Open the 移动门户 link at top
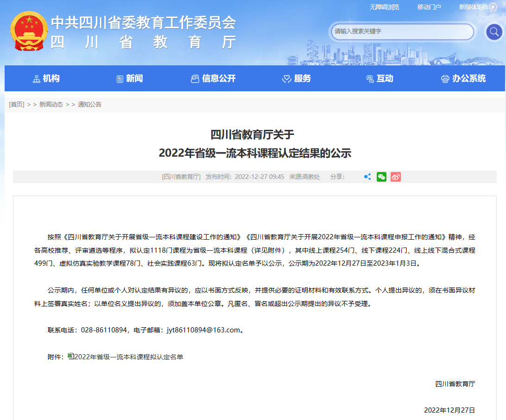The height and width of the screenshot is (420, 506). 429,7
